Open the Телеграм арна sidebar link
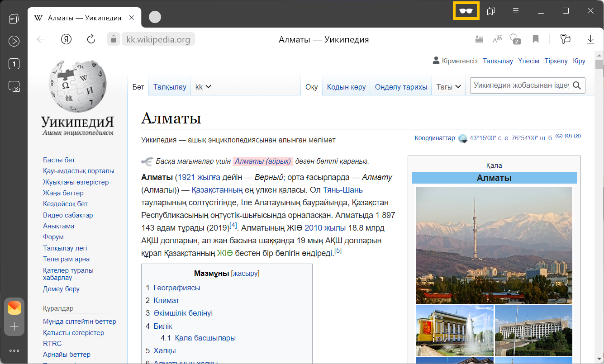This screenshot has height=364, width=604. pos(66,259)
